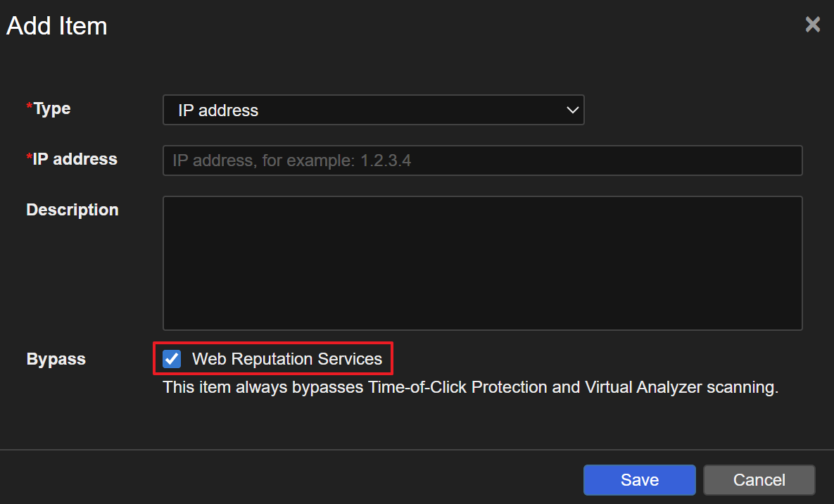The height and width of the screenshot is (504, 834).
Task: Click the red asterisk beside IP address
Action: click(x=30, y=158)
